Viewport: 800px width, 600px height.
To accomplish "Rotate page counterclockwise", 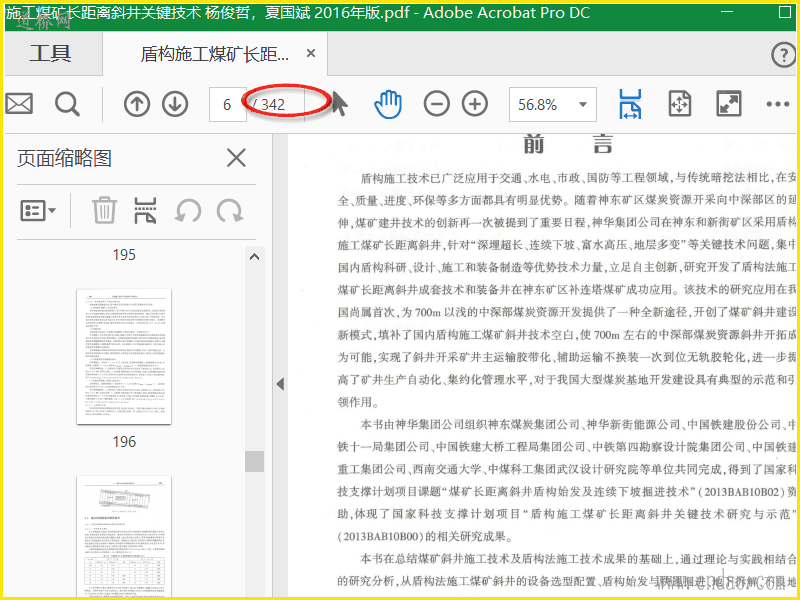I will (187, 211).
